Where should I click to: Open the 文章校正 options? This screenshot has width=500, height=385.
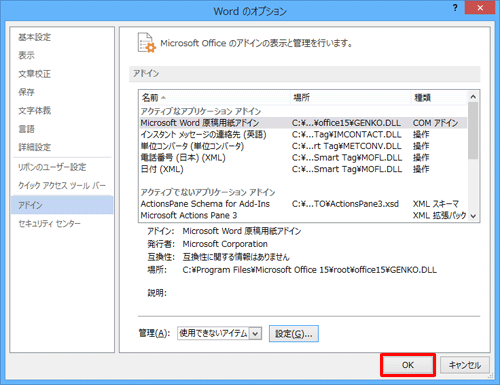[x=35, y=74]
